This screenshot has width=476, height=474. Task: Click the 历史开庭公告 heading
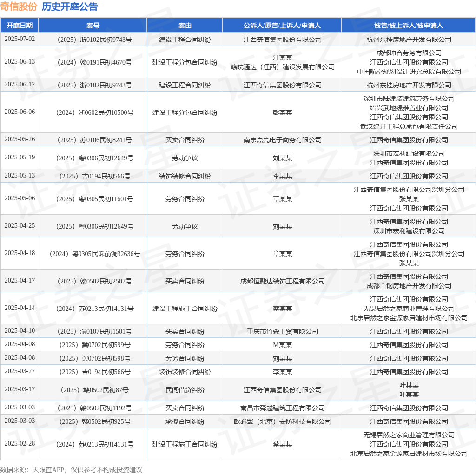coord(70,7)
